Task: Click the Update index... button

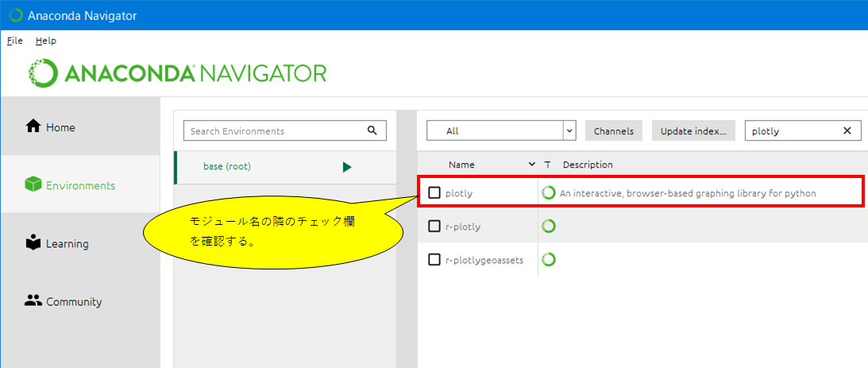Action: tap(693, 131)
